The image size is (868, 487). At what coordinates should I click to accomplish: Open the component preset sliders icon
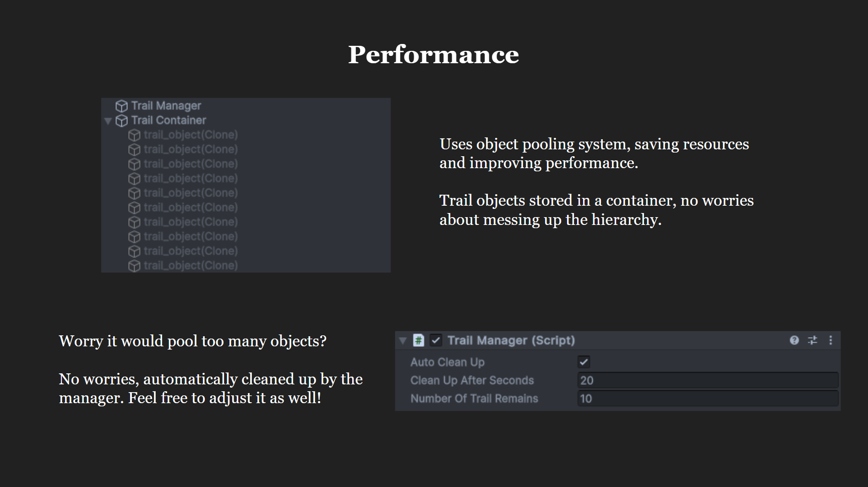click(813, 340)
